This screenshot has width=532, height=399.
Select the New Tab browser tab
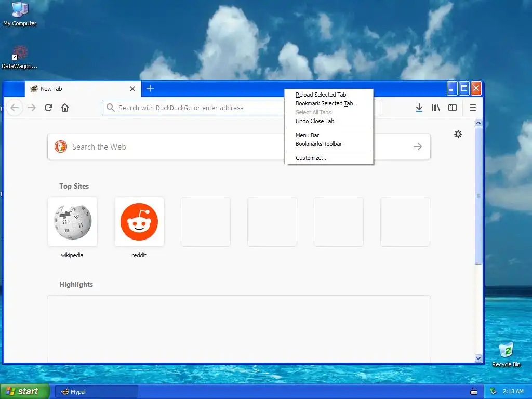pos(83,89)
